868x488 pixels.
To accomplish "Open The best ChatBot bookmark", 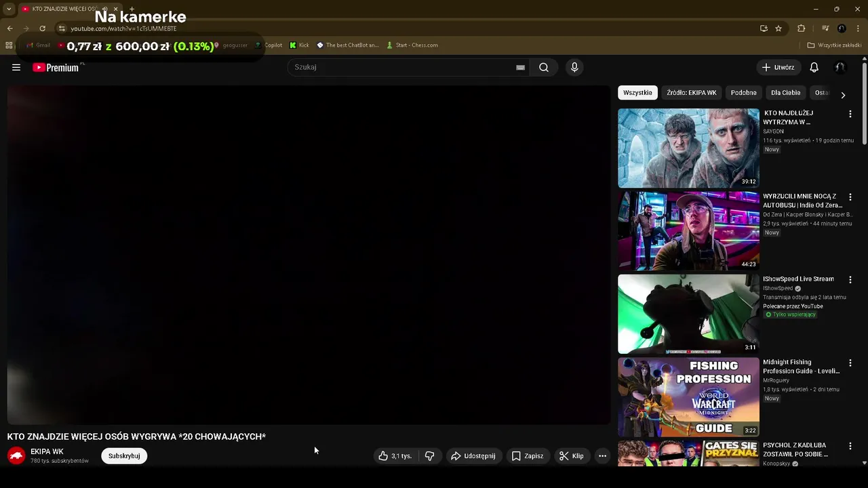I will pos(348,45).
